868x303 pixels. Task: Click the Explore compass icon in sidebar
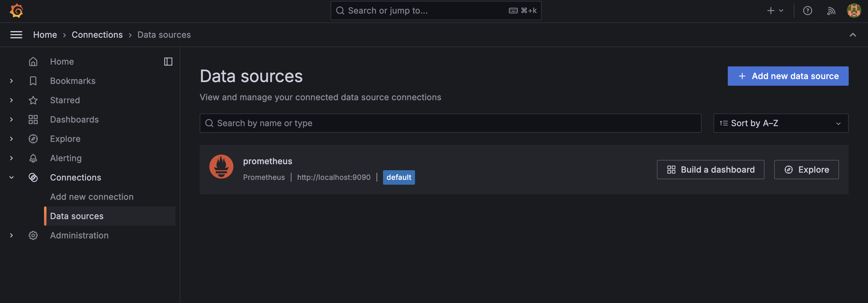click(33, 139)
